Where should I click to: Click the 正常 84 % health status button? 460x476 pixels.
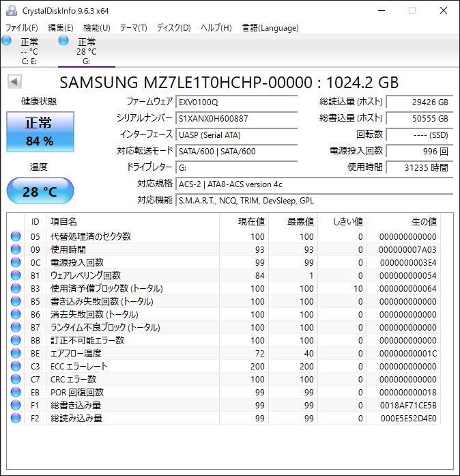coord(40,131)
